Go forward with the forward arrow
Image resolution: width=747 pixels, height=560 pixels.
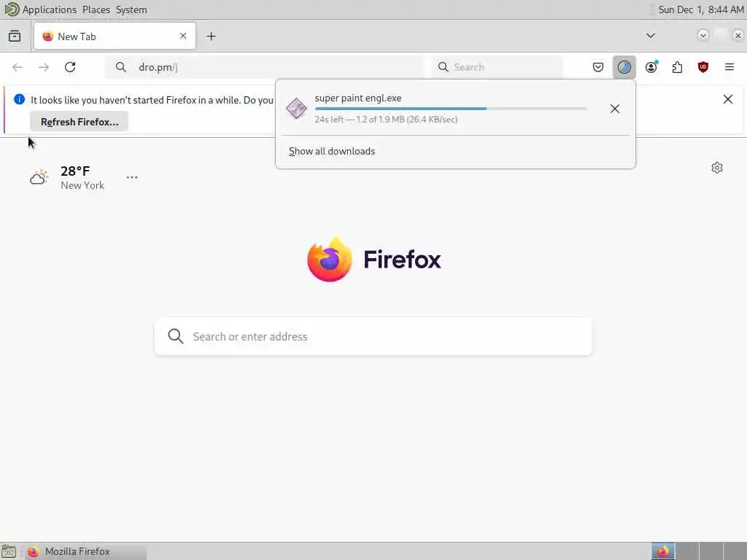coord(44,67)
